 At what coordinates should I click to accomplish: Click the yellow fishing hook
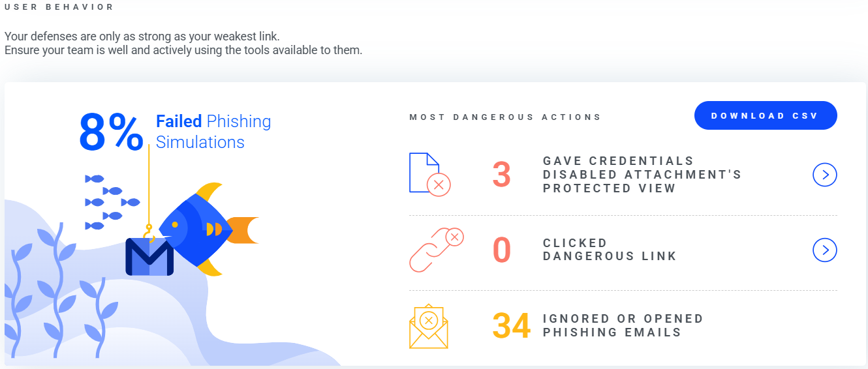tap(149, 233)
